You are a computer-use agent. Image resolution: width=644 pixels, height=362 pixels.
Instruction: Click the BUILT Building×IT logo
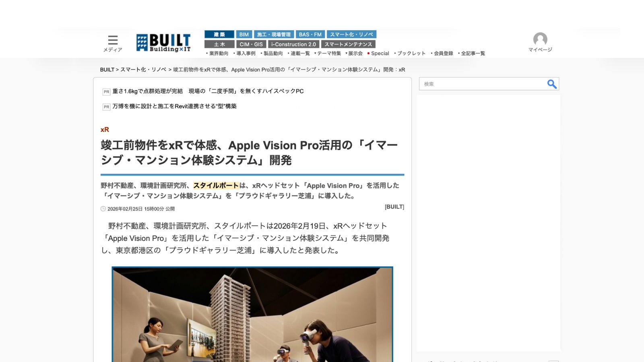click(x=163, y=43)
